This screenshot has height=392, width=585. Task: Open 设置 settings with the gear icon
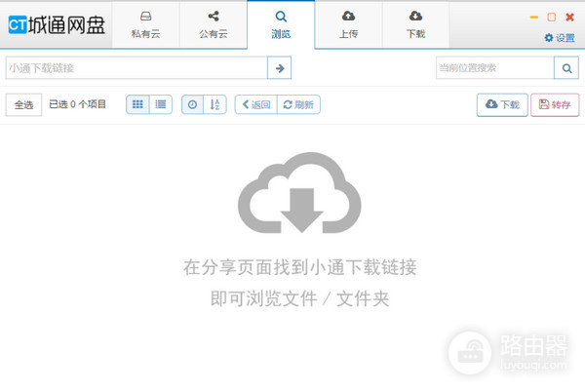pos(560,38)
